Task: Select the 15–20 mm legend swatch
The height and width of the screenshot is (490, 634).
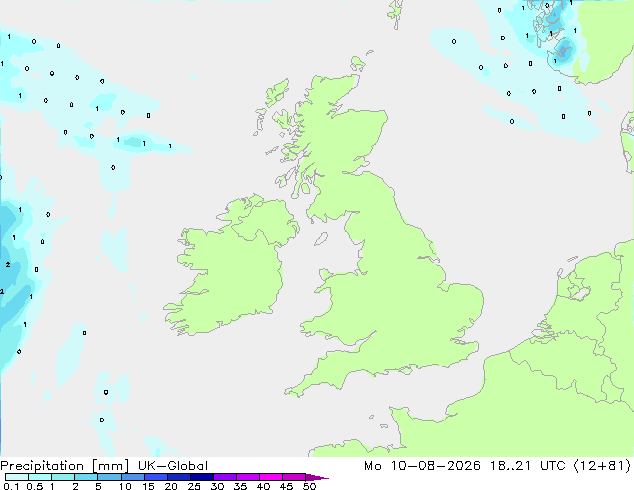Action: click(x=156, y=477)
